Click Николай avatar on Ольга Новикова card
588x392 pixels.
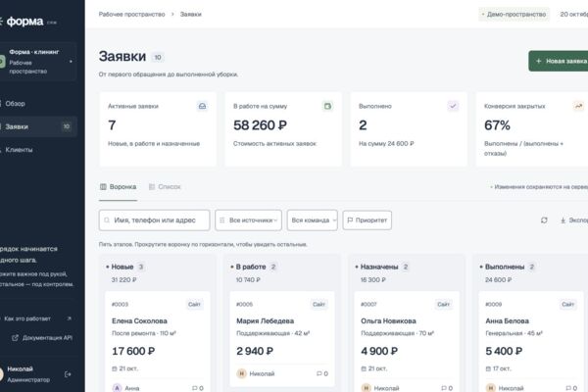click(366, 388)
